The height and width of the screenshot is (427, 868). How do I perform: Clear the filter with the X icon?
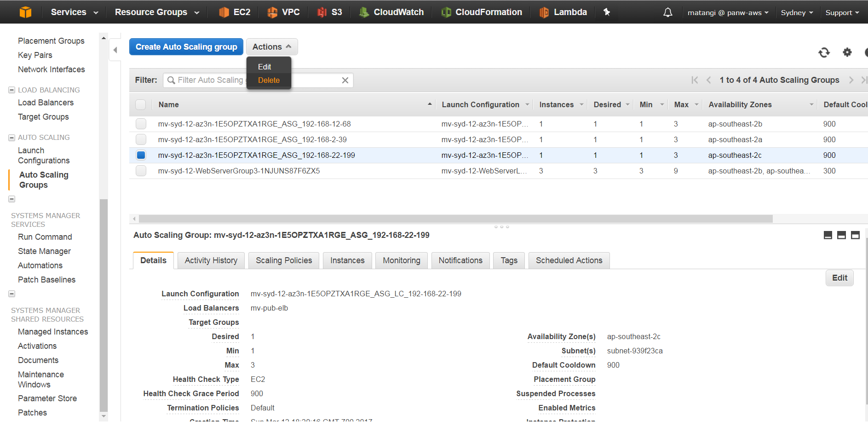[345, 80]
